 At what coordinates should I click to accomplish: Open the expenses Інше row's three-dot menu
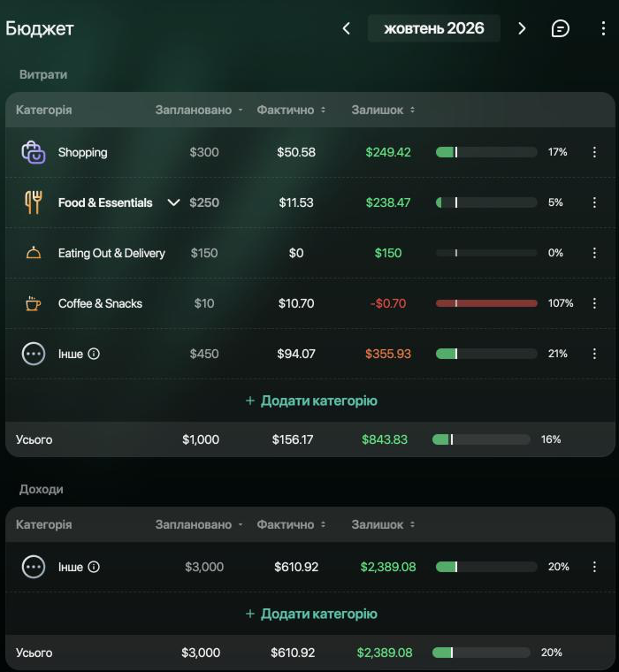594,354
